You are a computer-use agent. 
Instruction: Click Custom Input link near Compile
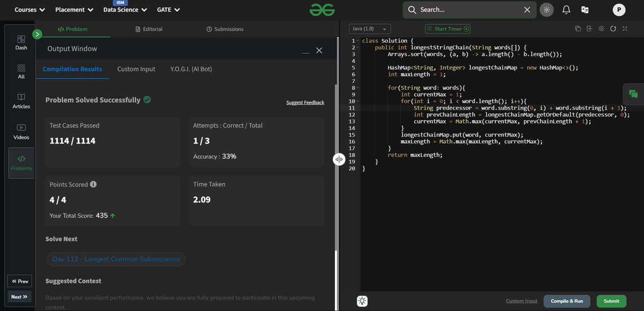[522, 301]
